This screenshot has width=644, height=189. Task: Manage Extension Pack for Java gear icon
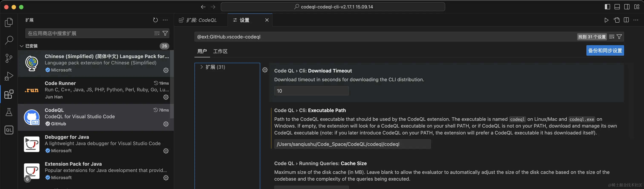click(166, 178)
